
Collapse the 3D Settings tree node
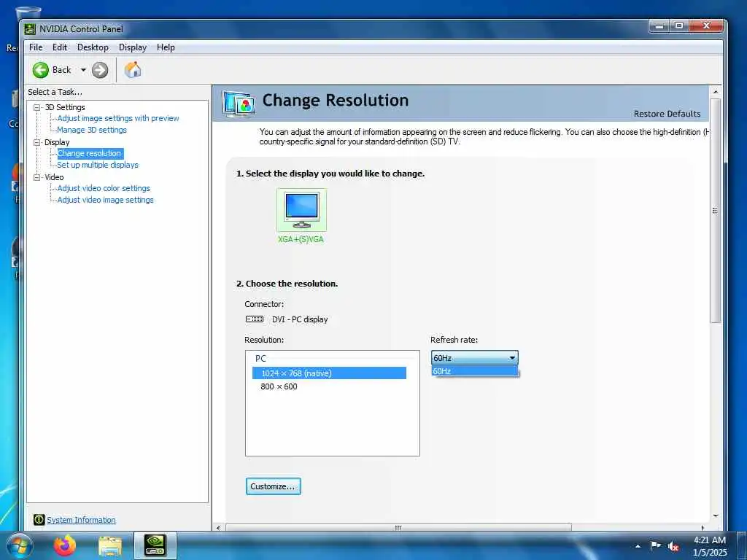click(36, 107)
